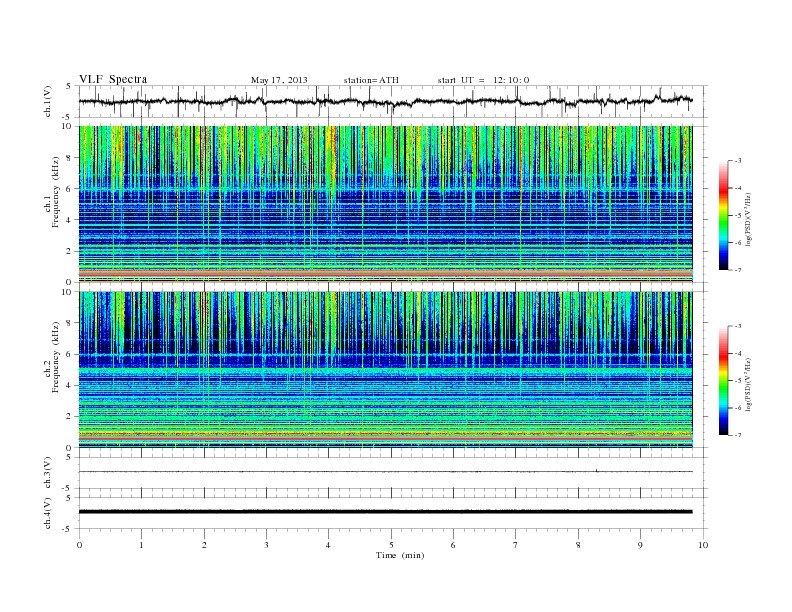
Task: Click the ch.2 spectrogram color scale bar
Action: point(724,380)
